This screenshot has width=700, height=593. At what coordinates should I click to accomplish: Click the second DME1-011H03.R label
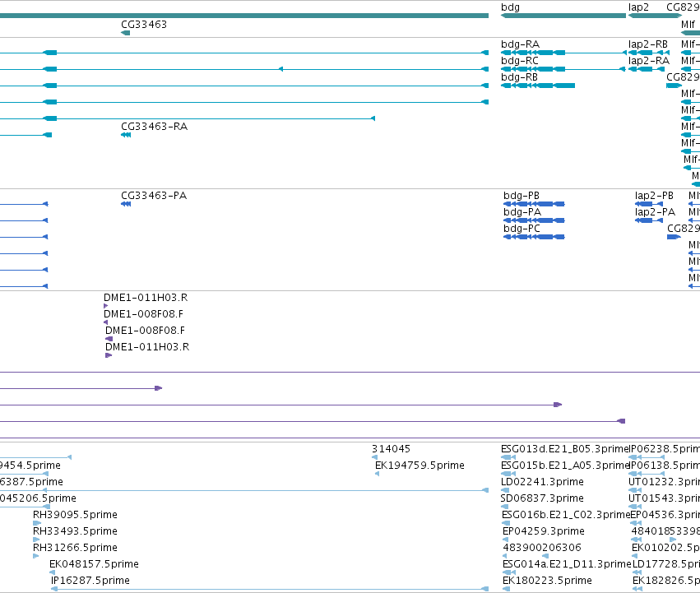coord(147,347)
